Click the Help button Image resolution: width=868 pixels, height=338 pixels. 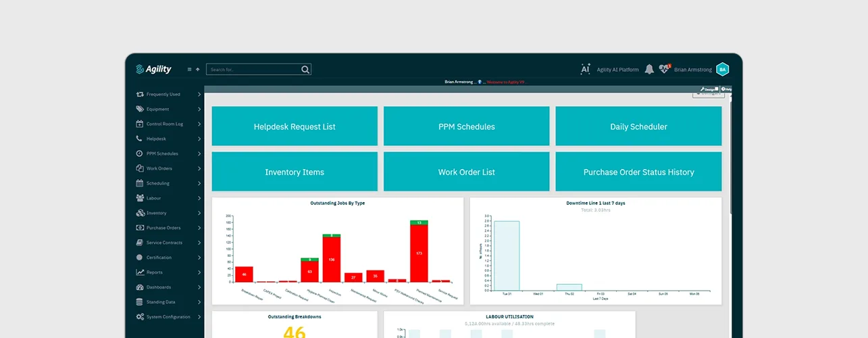pos(726,89)
